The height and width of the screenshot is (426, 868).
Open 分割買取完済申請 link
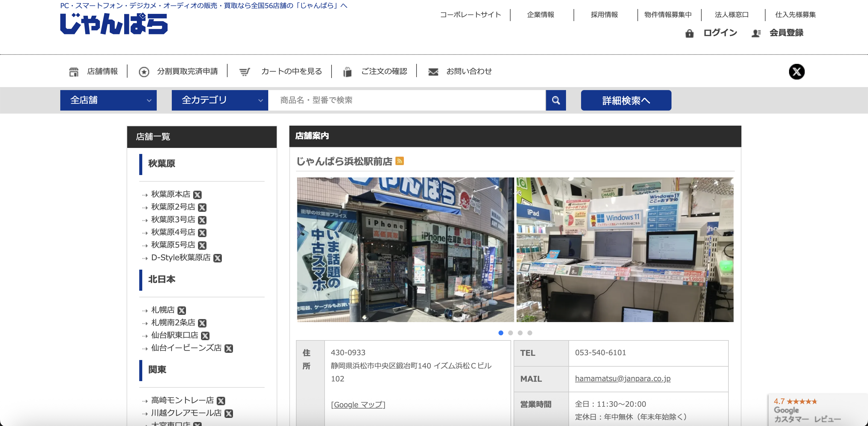pyautogui.click(x=187, y=71)
